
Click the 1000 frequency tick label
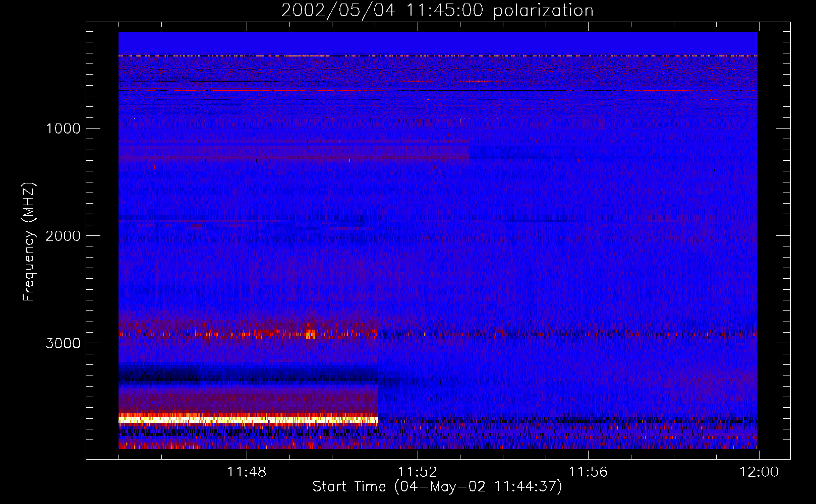(63, 129)
